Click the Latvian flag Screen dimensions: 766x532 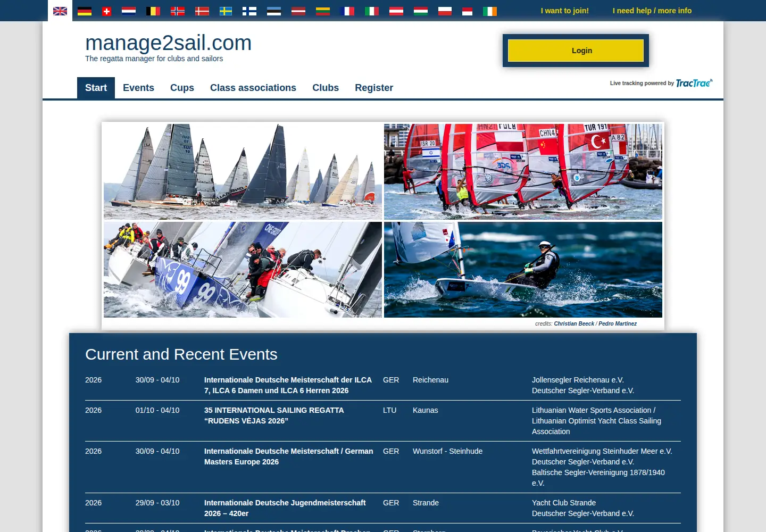coord(298,11)
